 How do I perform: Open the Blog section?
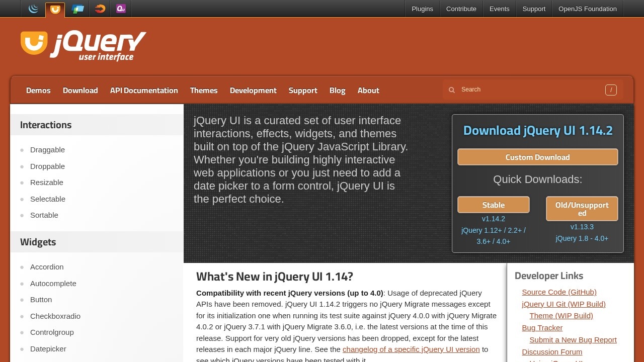pos(337,90)
